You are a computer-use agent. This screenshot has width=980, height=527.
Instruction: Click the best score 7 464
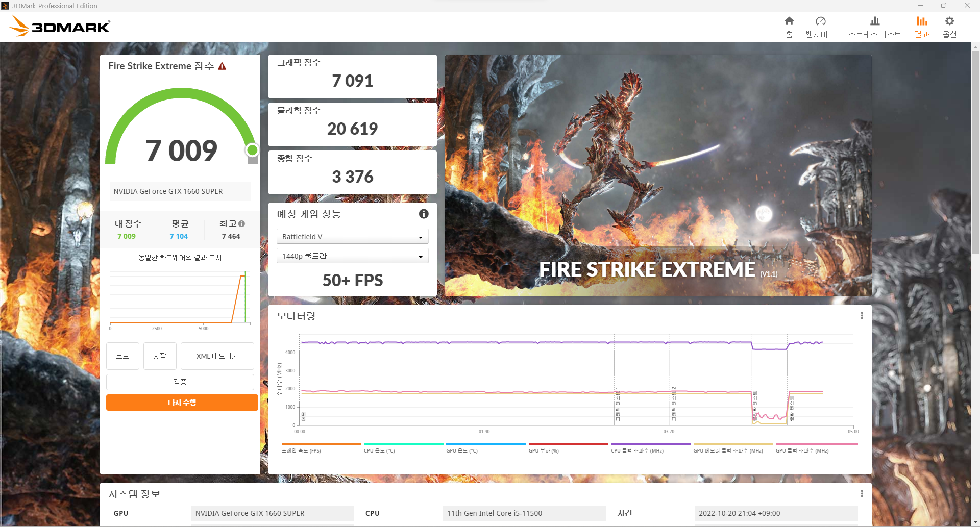[x=231, y=236]
